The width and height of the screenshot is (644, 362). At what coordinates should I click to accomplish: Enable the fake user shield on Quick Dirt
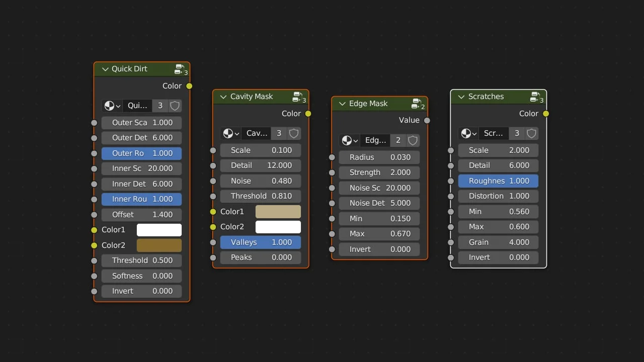[175, 106]
